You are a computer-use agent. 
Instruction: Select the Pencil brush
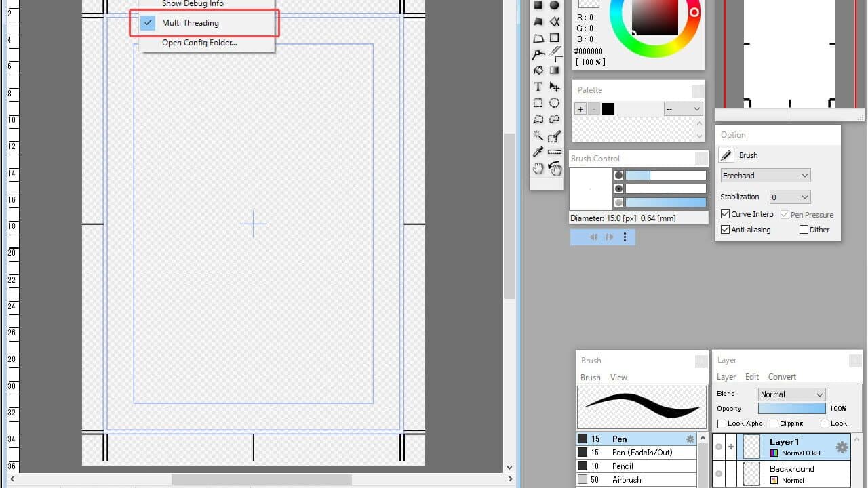636,466
